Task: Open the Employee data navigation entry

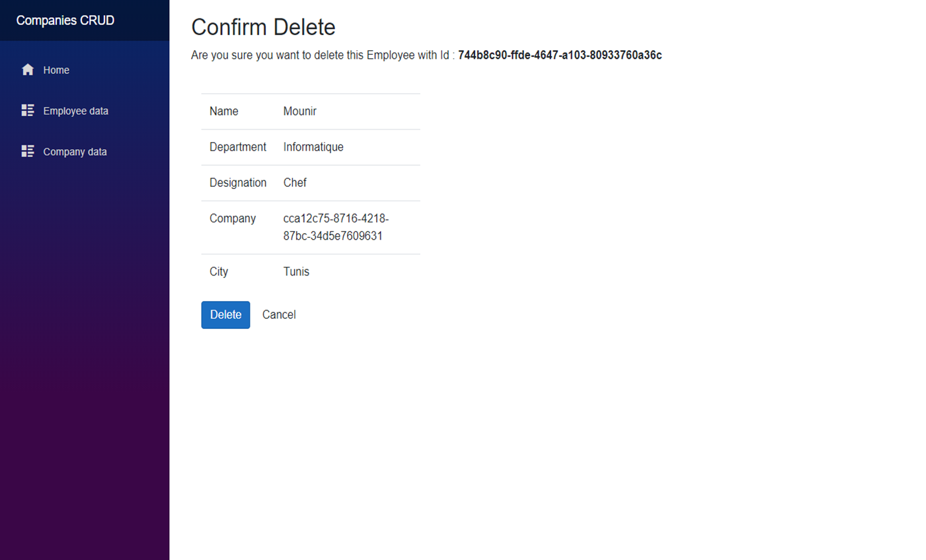Action: (x=75, y=110)
